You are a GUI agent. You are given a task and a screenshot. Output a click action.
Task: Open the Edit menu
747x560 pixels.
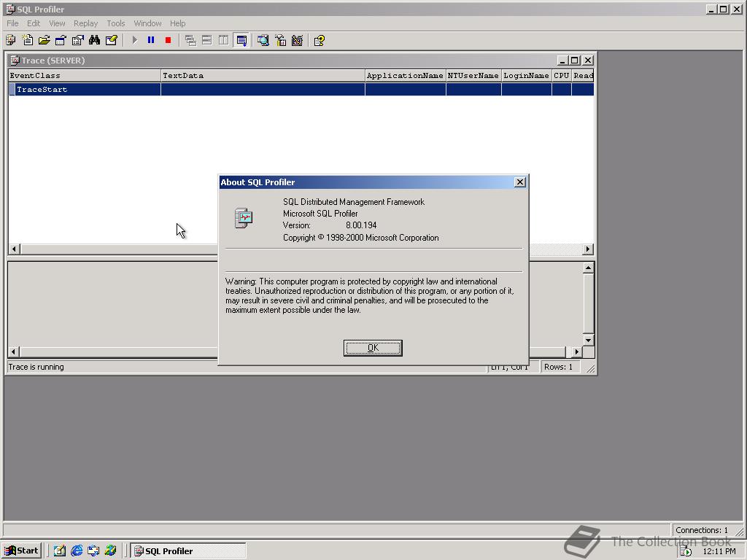pyautogui.click(x=34, y=23)
